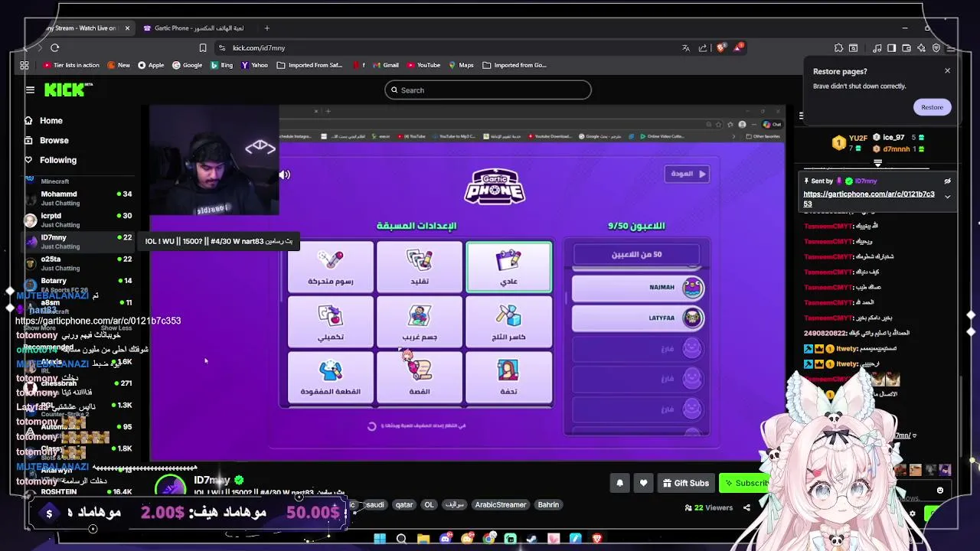This screenshot has width=980, height=551.
Task: Click the qatar stream tag
Action: pyautogui.click(x=404, y=505)
